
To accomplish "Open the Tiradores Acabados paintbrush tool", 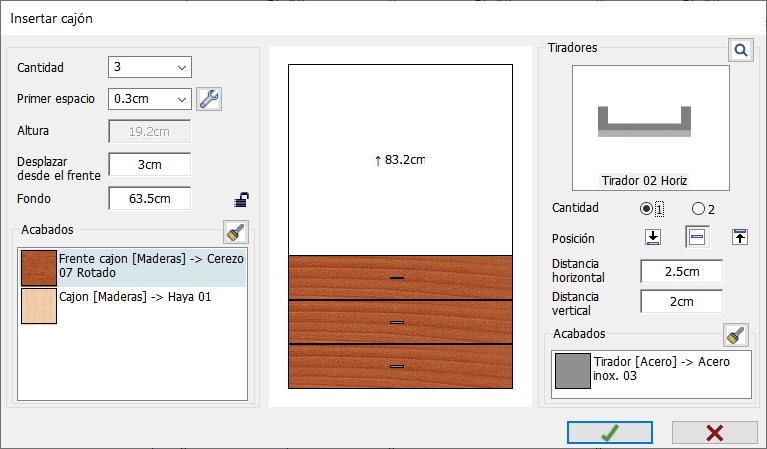I will (736, 335).
